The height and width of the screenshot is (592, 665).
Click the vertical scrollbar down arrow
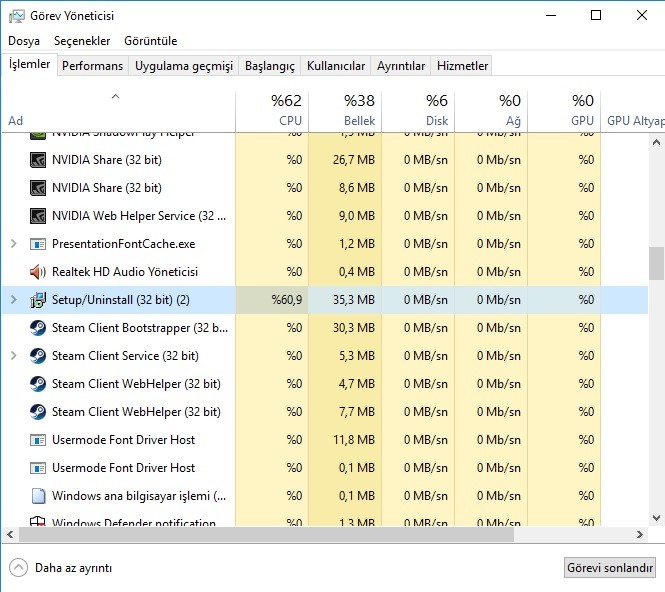click(656, 518)
